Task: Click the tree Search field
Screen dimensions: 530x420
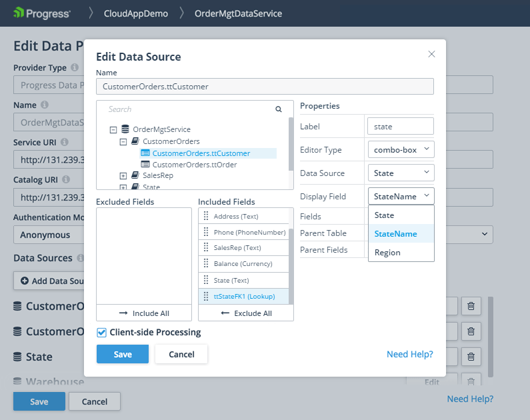Action: tap(189, 109)
